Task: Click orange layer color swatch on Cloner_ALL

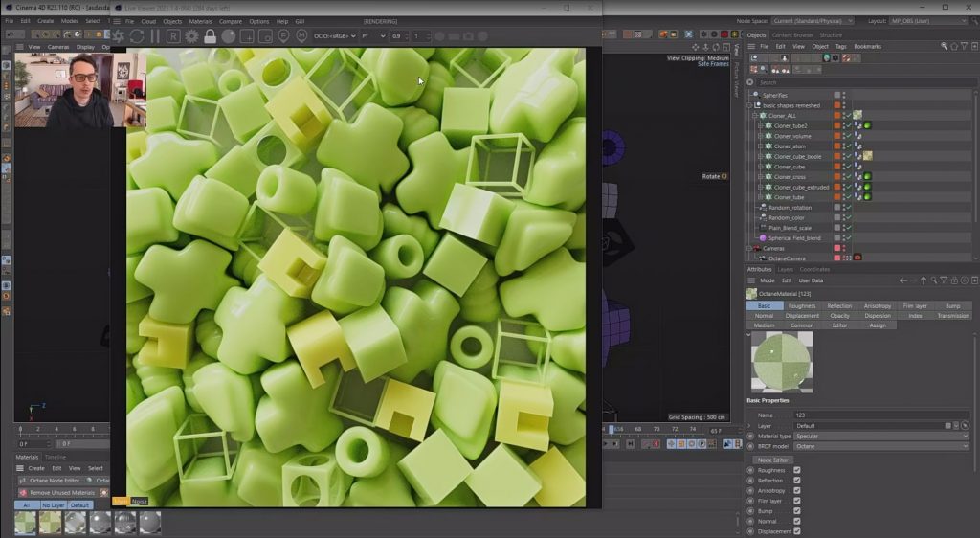Action: pyautogui.click(x=836, y=116)
